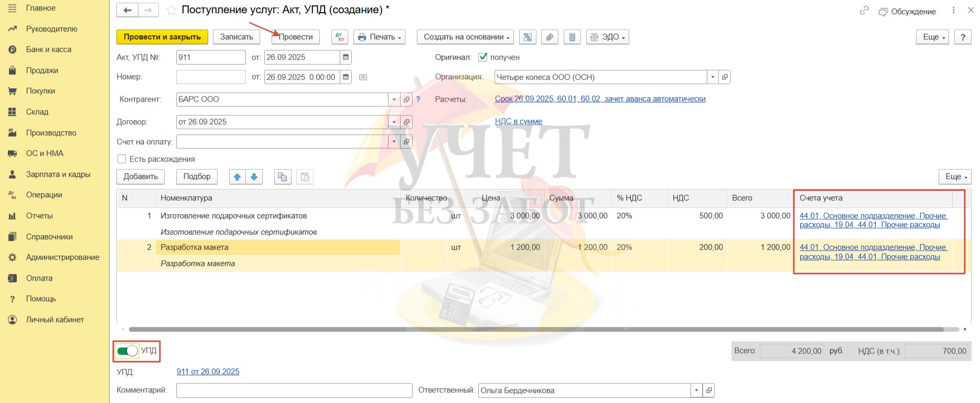This screenshot has height=403, width=980.
Task: Click copy rows icon above table
Action: click(x=283, y=177)
